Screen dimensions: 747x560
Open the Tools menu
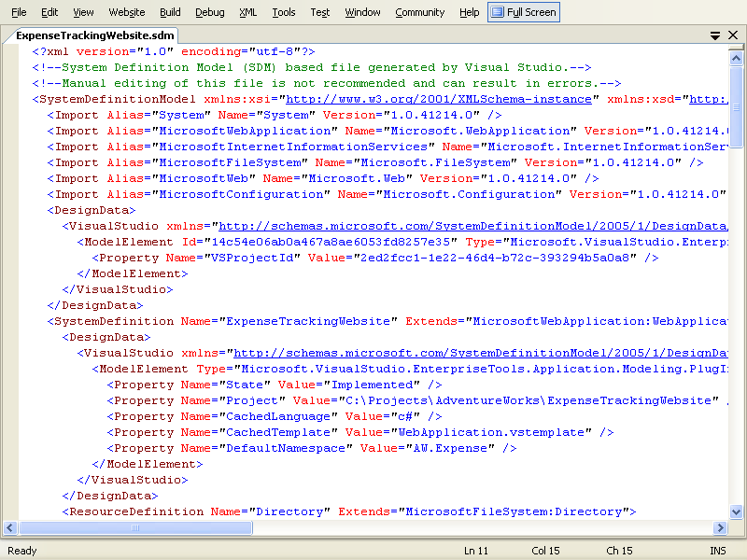[x=284, y=12]
